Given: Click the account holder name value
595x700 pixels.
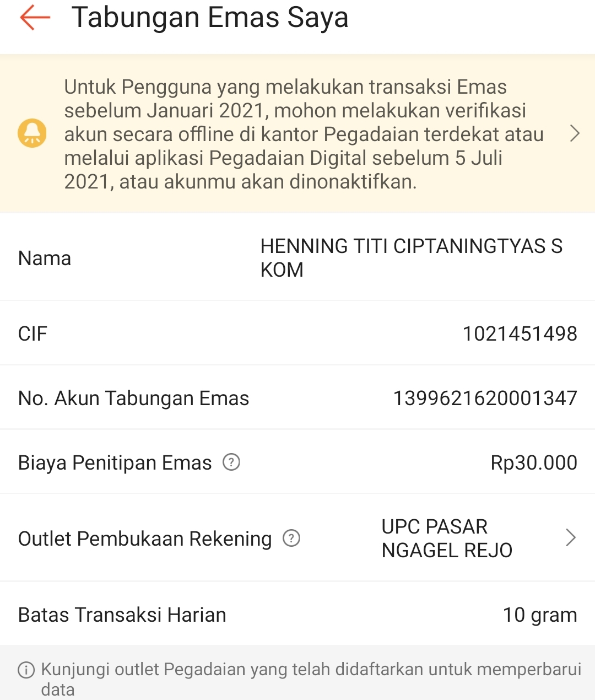Looking at the screenshot, I should click(411, 257).
